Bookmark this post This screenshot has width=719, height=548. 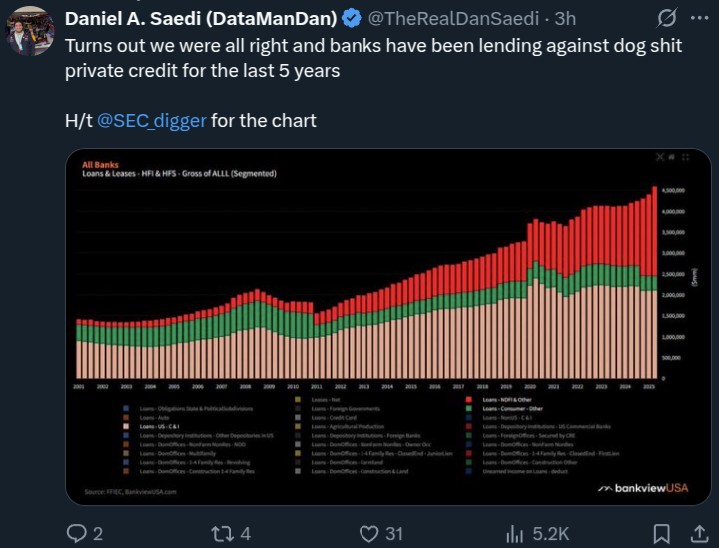pyautogui.click(x=661, y=534)
